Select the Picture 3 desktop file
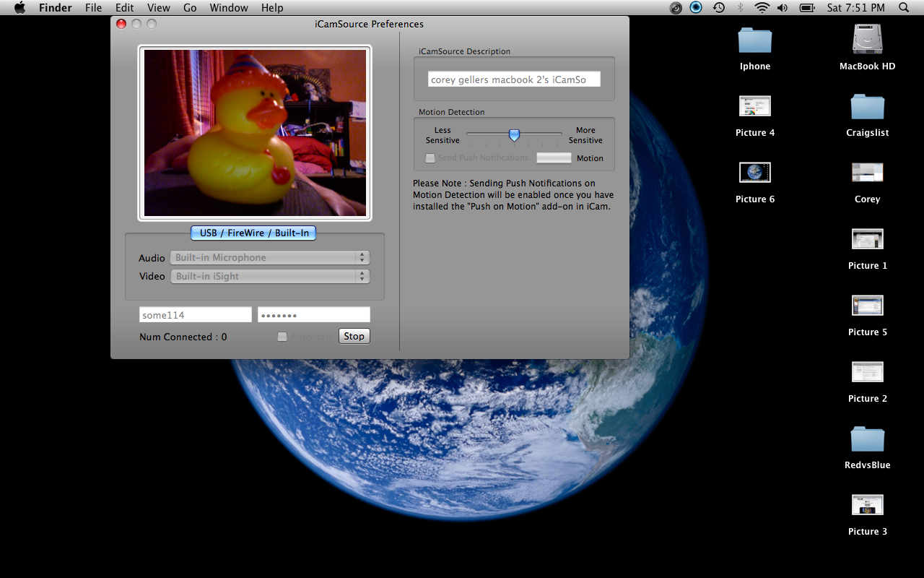Image resolution: width=924 pixels, height=578 pixels. (x=868, y=505)
